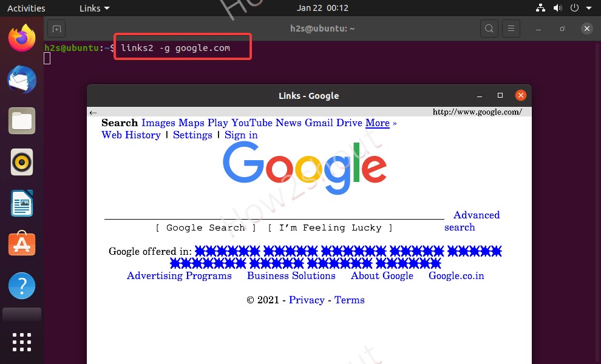The height and width of the screenshot is (364, 601).
Task: Launch Ubuntu Software from the dock
Action: (22, 243)
